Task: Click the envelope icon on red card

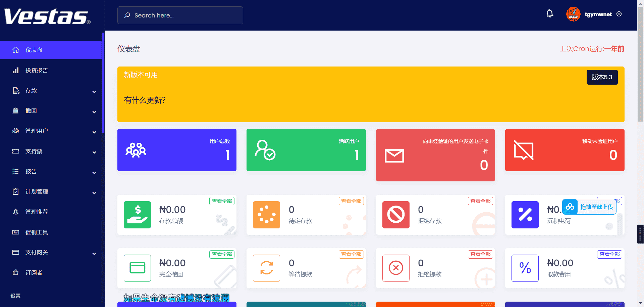Action: [x=394, y=156]
